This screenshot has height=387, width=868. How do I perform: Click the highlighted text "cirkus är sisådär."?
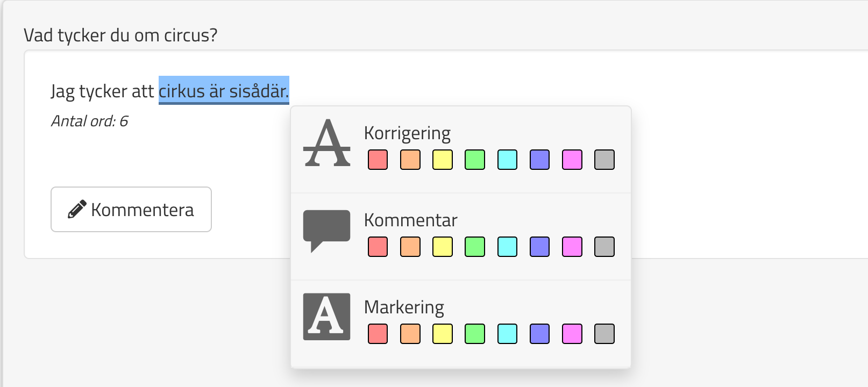click(224, 91)
